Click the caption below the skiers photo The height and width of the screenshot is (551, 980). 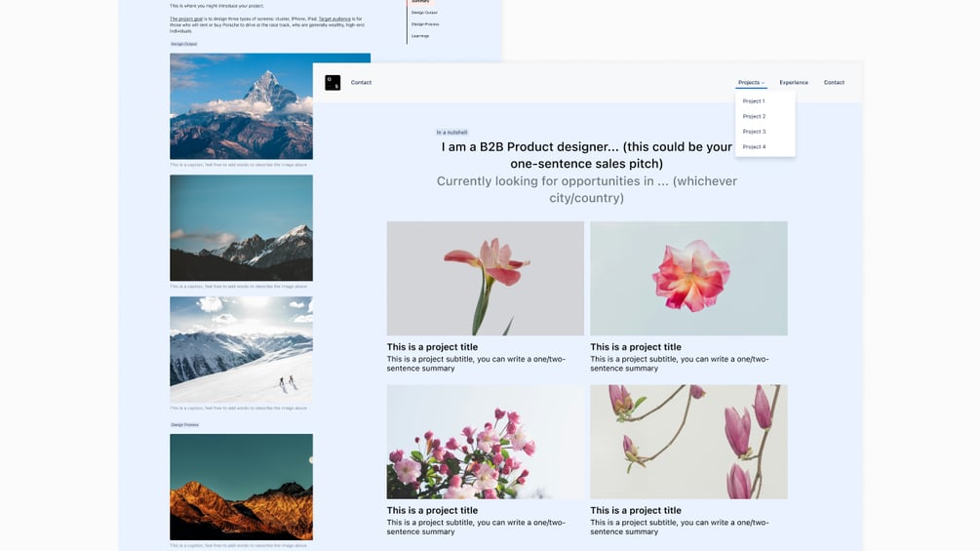tap(238, 409)
